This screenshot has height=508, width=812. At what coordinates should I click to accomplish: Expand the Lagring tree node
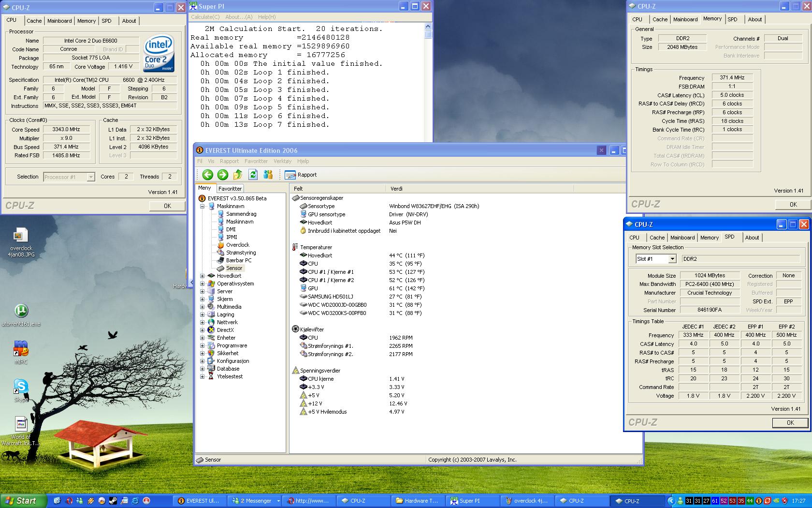pos(203,314)
